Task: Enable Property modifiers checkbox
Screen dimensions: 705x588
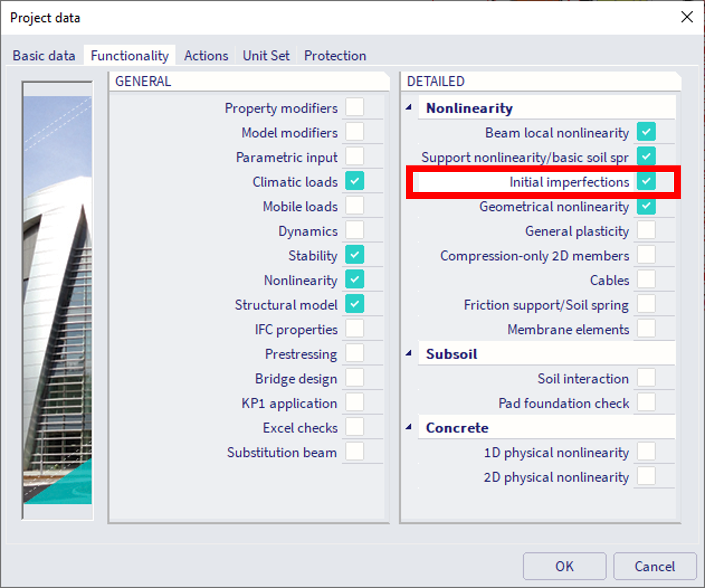Action: tap(355, 108)
